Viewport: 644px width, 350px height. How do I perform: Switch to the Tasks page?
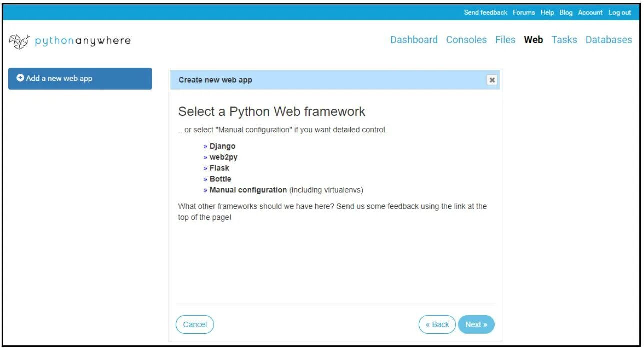564,40
